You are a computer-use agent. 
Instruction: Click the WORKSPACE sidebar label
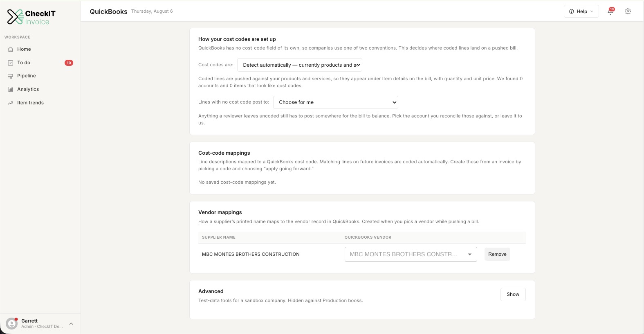click(18, 37)
